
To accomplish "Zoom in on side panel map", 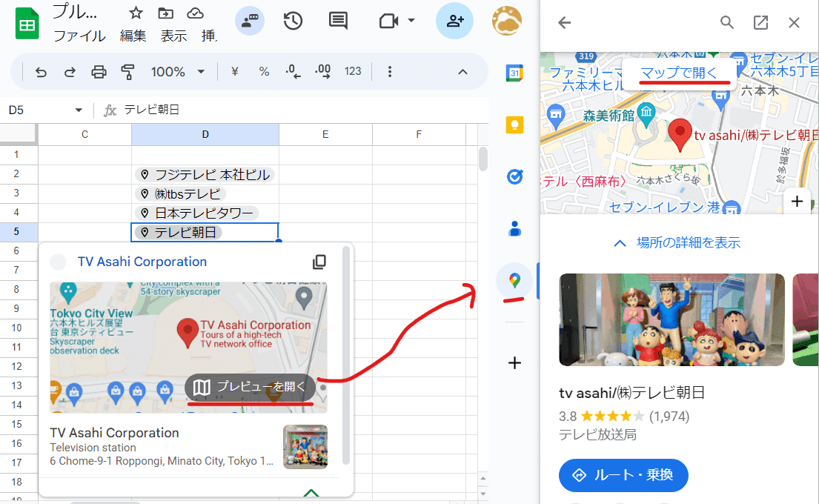I will pos(797,201).
